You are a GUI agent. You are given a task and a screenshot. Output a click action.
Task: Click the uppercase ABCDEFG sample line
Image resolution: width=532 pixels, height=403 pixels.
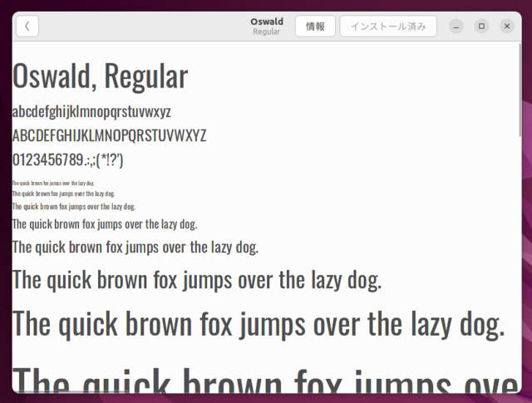109,135
